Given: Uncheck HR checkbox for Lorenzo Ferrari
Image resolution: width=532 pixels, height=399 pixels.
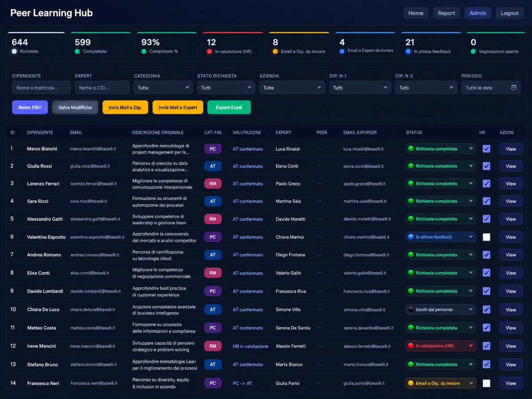Looking at the screenshot, I should point(486,184).
